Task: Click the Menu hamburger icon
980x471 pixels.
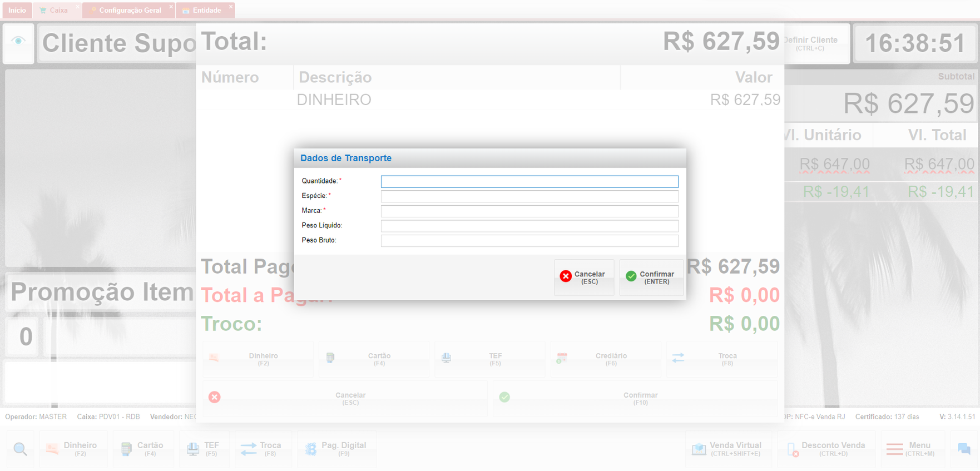Action: tap(894, 449)
